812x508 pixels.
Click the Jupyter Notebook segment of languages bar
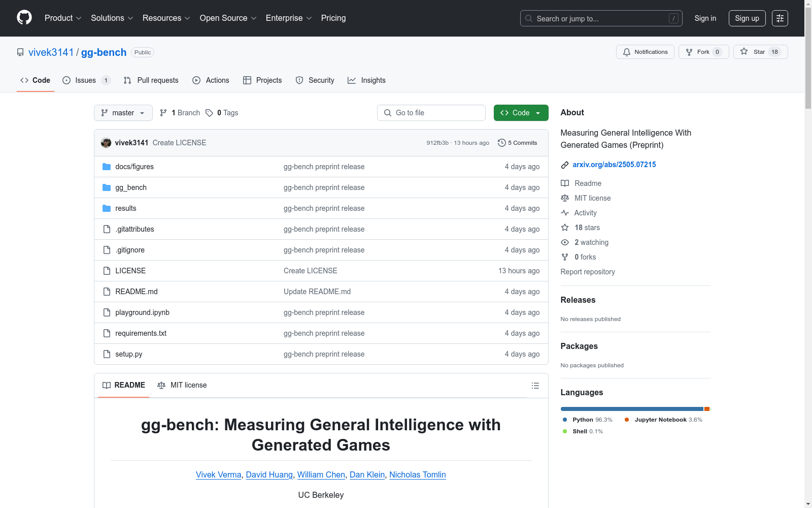click(x=707, y=409)
